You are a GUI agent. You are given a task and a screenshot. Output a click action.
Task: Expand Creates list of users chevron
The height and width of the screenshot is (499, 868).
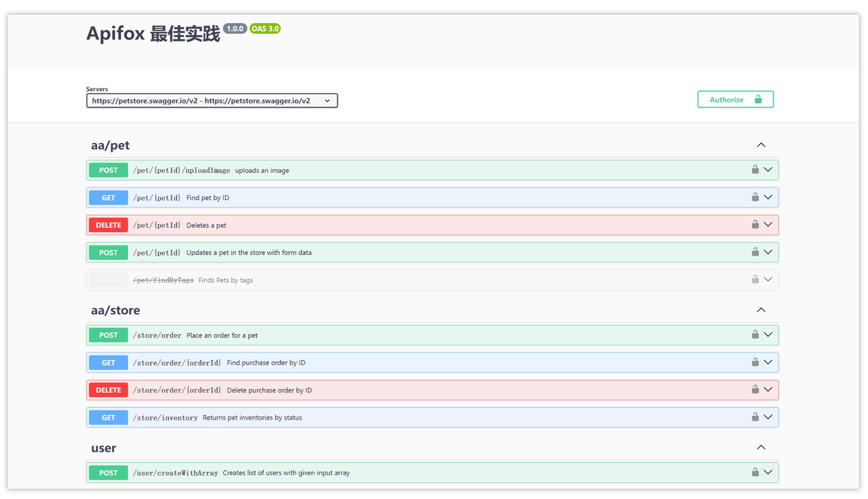[x=768, y=473]
